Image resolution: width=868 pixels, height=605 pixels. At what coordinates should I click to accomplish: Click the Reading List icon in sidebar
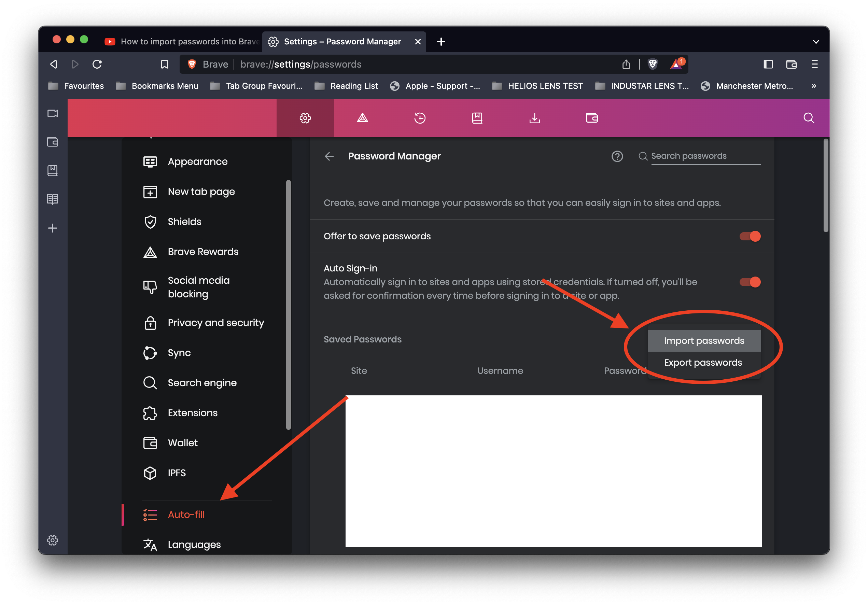[x=53, y=199]
